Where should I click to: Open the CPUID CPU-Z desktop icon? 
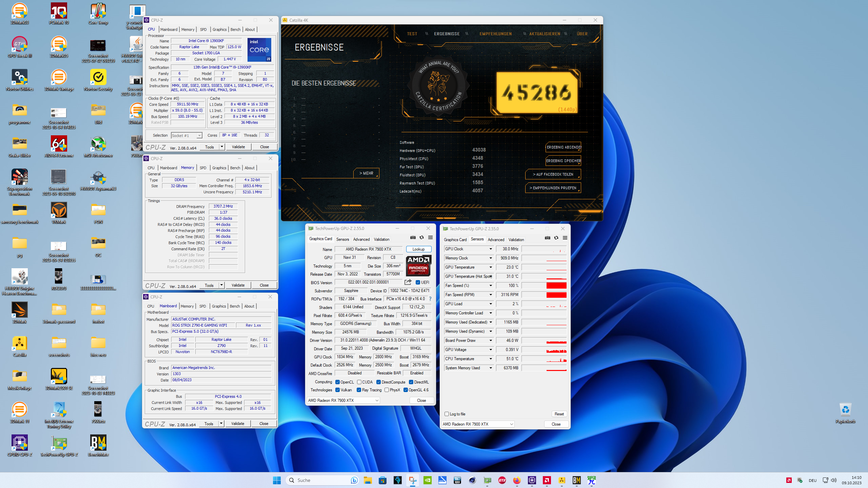coord(19,446)
